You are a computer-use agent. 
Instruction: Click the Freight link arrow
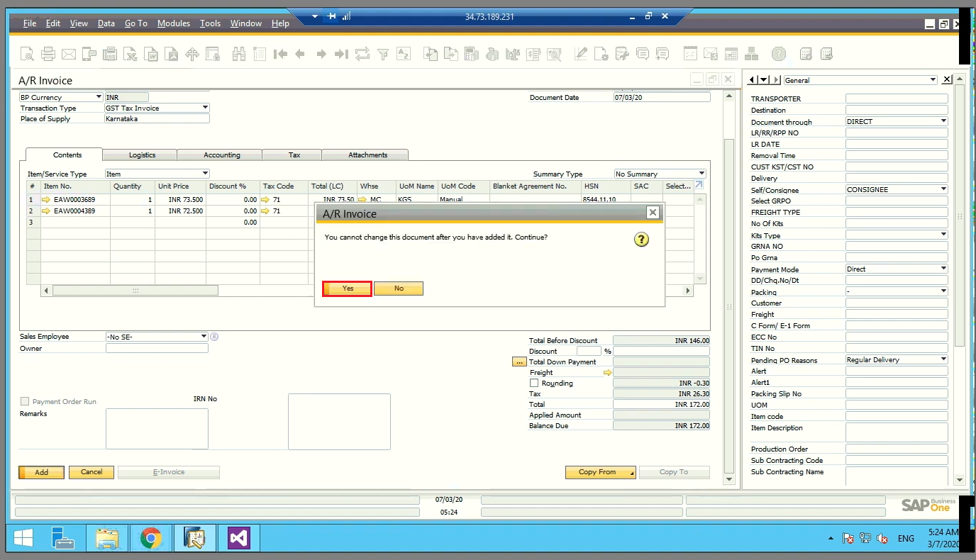click(607, 372)
